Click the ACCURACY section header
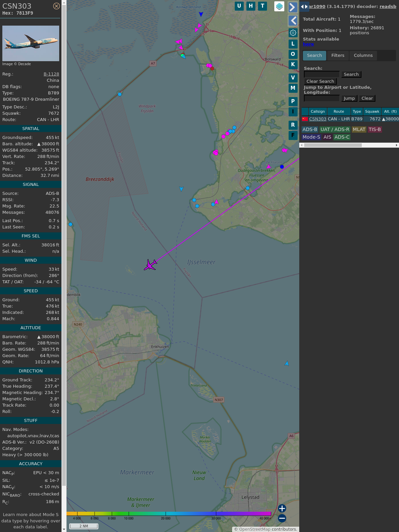 click(31, 464)
